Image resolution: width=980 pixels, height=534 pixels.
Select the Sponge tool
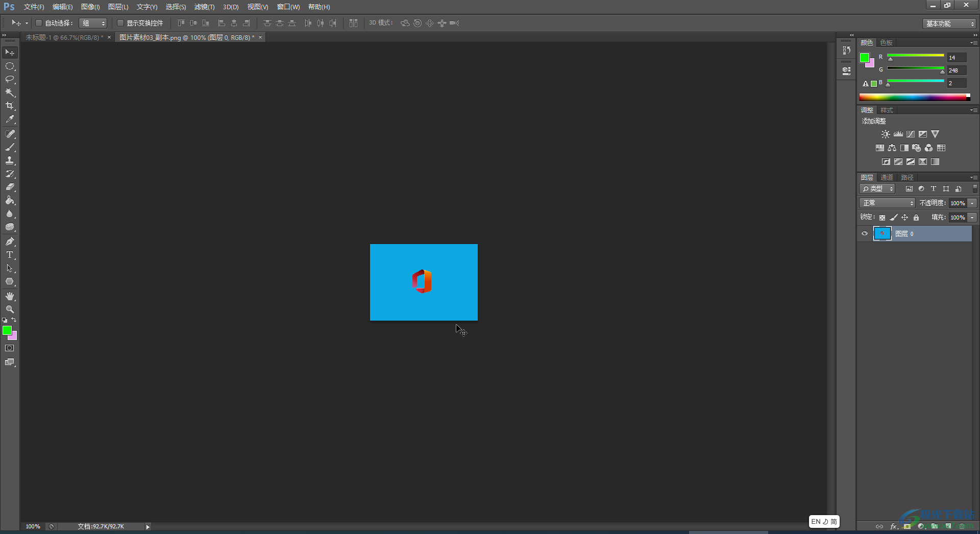10,227
